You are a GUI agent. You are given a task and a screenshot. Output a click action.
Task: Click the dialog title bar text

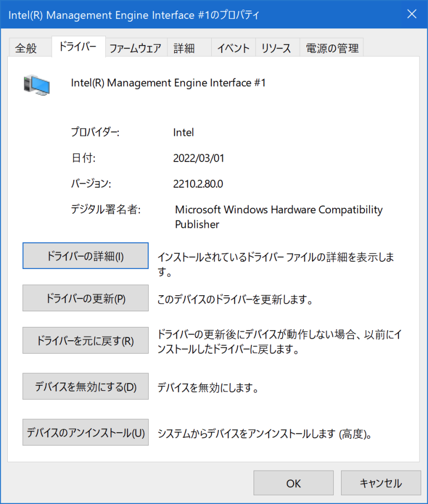(x=134, y=15)
